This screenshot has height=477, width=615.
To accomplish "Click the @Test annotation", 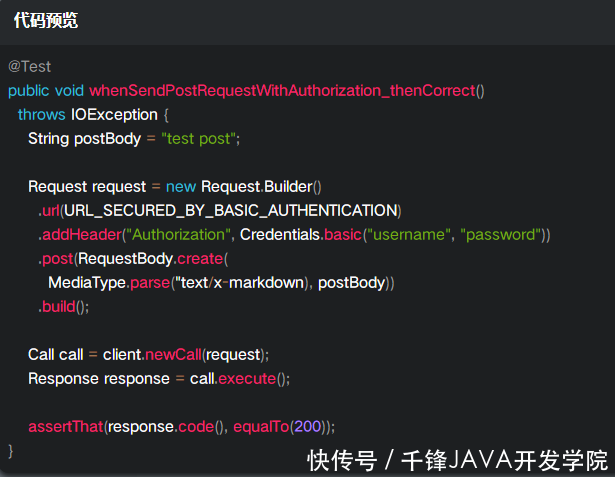I will click(29, 66).
